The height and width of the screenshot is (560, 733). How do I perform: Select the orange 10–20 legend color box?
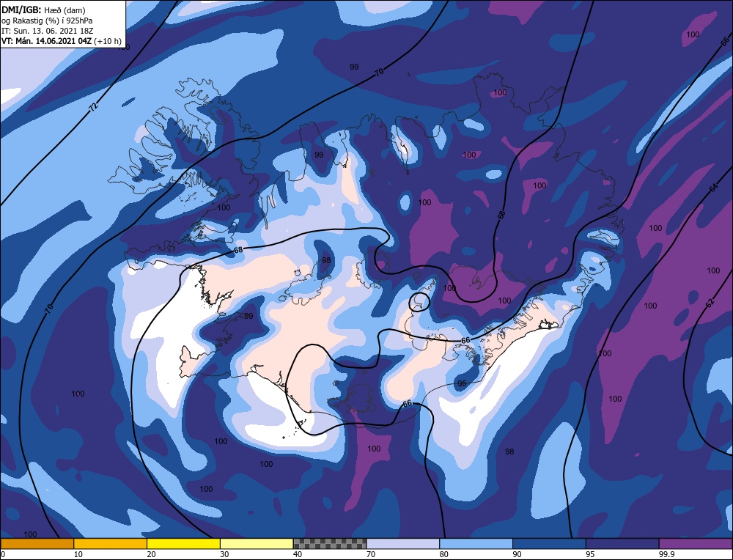[x=111, y=544]
